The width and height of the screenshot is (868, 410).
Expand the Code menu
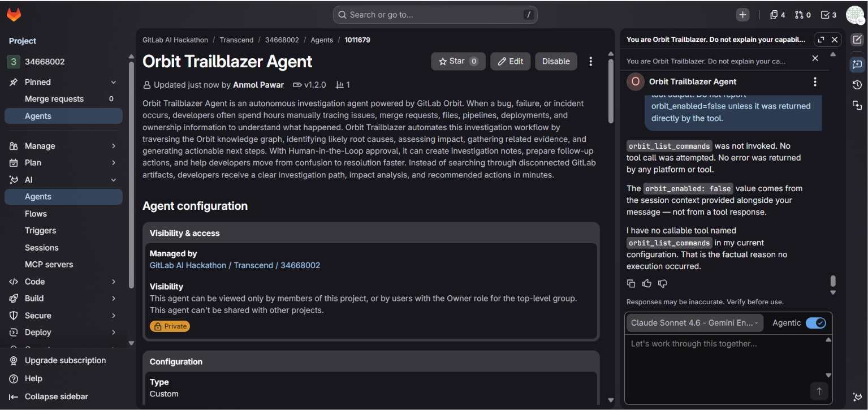coord(63,282)
